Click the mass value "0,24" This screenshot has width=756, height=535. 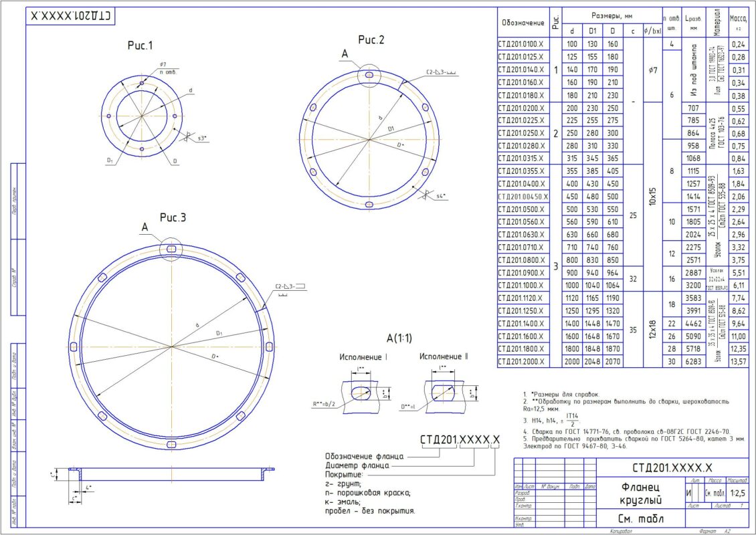[x=738, y=44]
